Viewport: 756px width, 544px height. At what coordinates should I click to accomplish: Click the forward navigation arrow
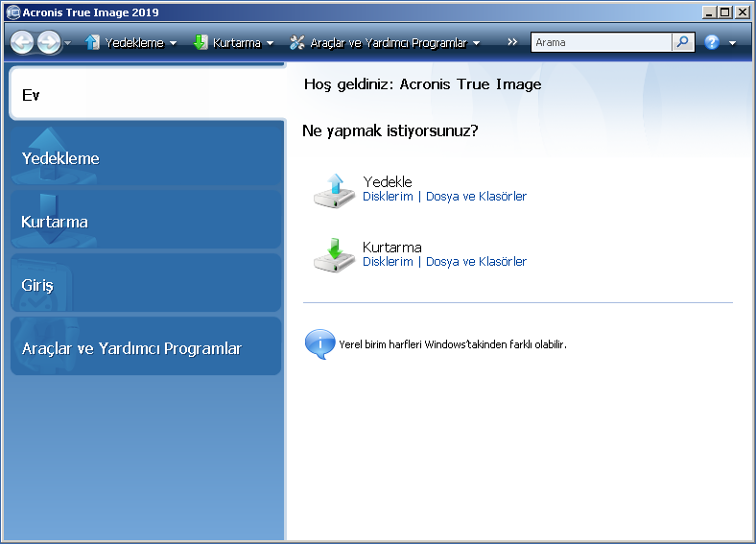pyautogui.click(x=49, y=42)
